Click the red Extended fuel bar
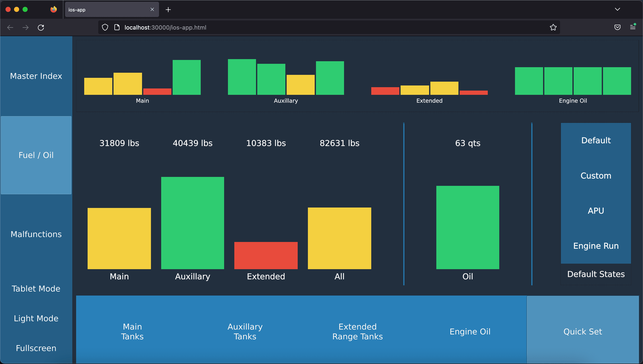 point(266,256)
